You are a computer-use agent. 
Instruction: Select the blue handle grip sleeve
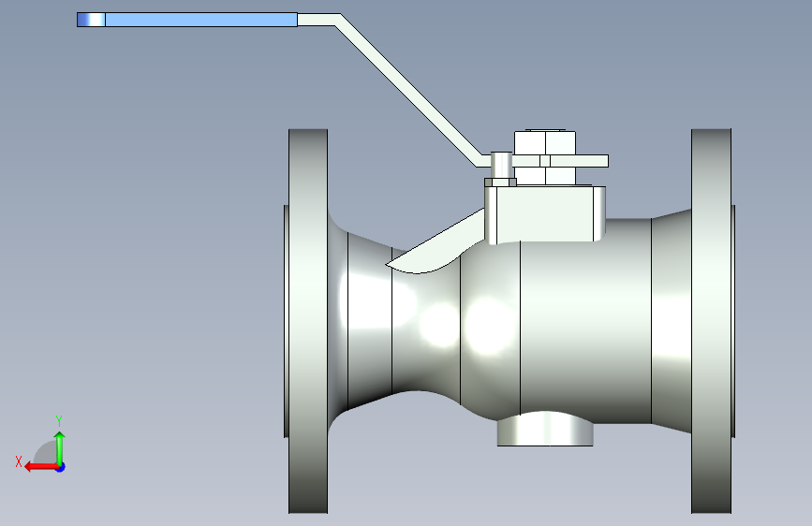187,20
